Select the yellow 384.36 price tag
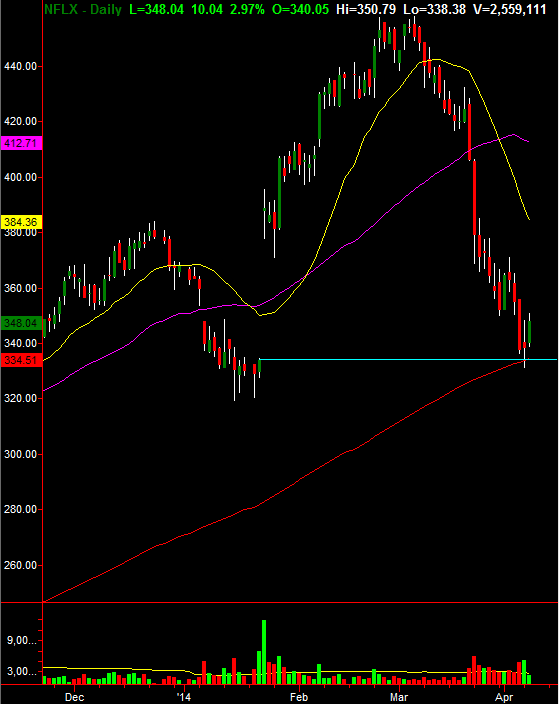Image resolution: width=559 pixels, height=704 pixels. pyautogui.click(x=21, y=222)
